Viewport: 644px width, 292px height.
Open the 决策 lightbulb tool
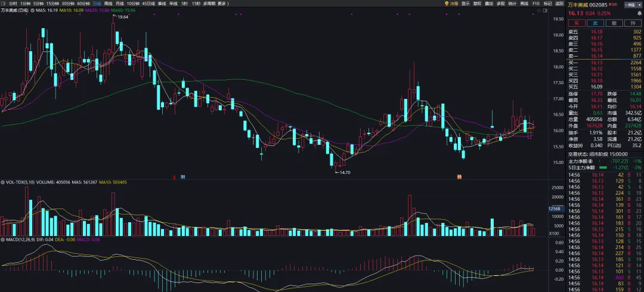click(451, 4)
